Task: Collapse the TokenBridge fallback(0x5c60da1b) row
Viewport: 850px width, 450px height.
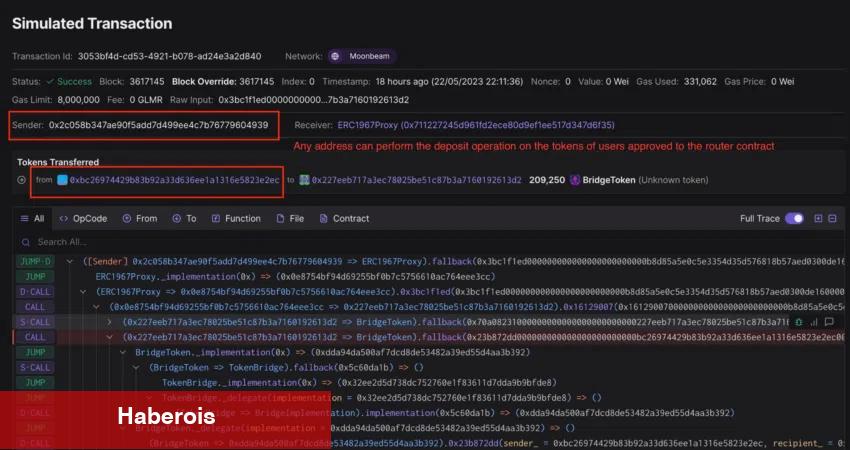Action: click(x=136, y=368)
